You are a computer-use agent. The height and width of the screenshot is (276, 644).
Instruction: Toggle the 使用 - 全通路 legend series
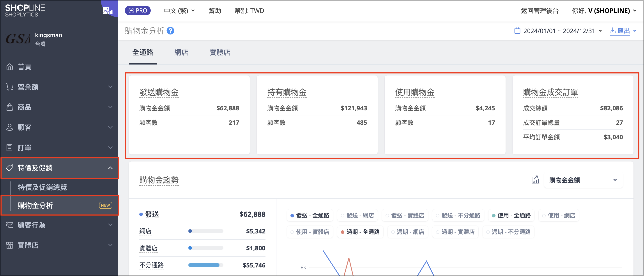pos(511,215)
